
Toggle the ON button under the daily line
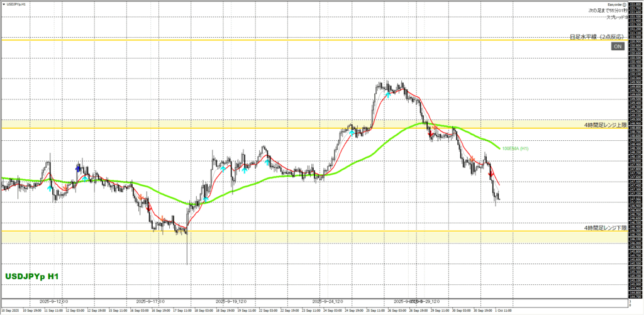coord(618,46)
